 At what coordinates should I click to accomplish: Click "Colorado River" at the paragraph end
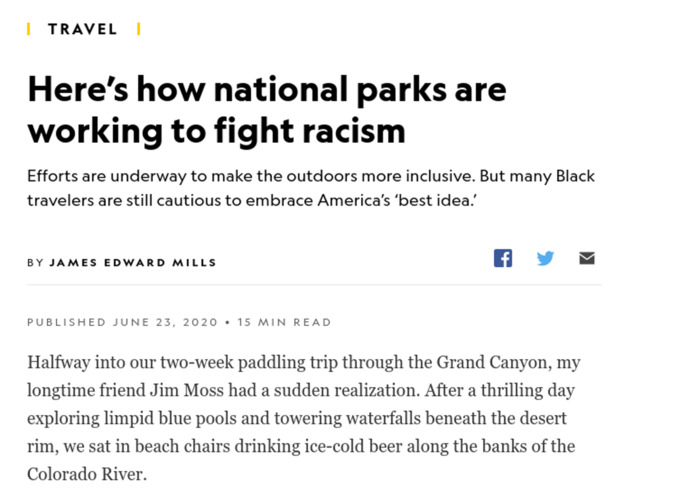[x=86, y=474]
